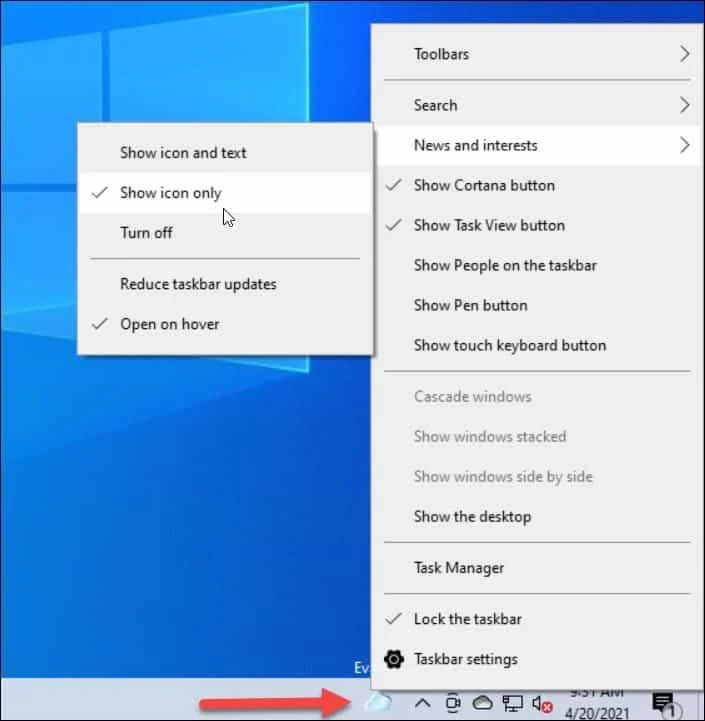The height and width of the screenshot is (721, 705).
Task: Toggle Lock the taskbar
Action: point(537,619)
